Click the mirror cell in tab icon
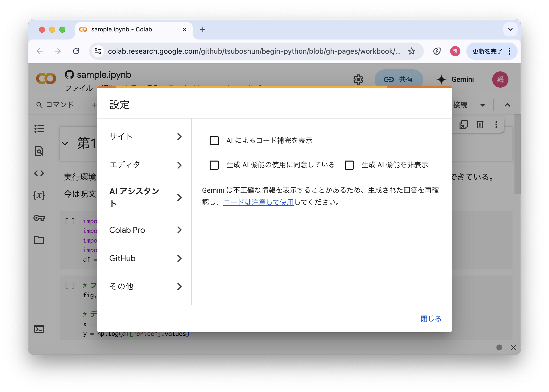This screenshot has height=392, width=549. point(464,124)
